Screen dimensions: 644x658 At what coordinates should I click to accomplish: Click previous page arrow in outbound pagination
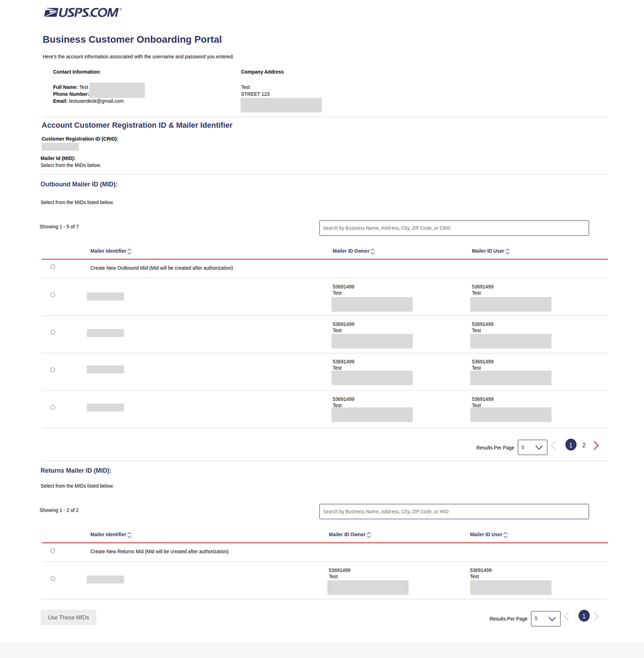pos(554,446)
